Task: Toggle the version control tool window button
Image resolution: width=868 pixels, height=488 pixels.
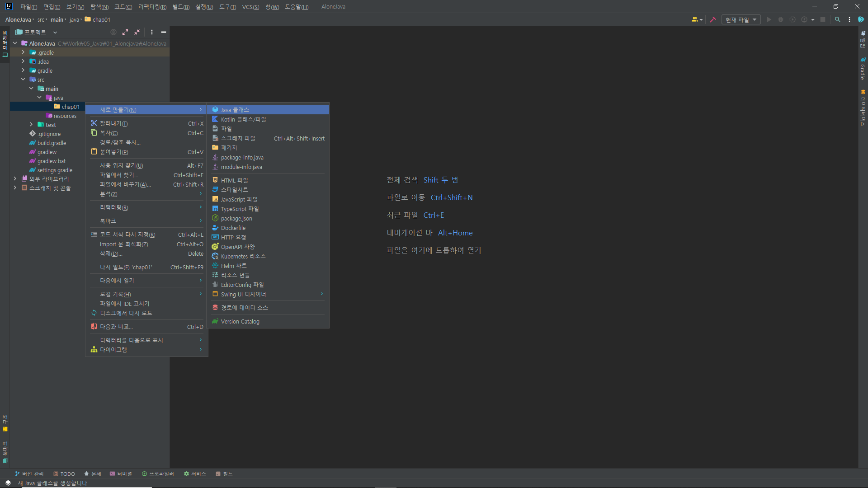Action: (x=29, y=474)
